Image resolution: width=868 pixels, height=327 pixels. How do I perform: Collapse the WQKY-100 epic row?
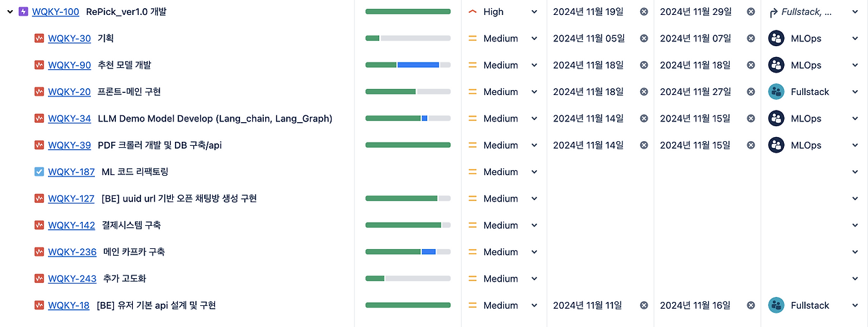10,12
